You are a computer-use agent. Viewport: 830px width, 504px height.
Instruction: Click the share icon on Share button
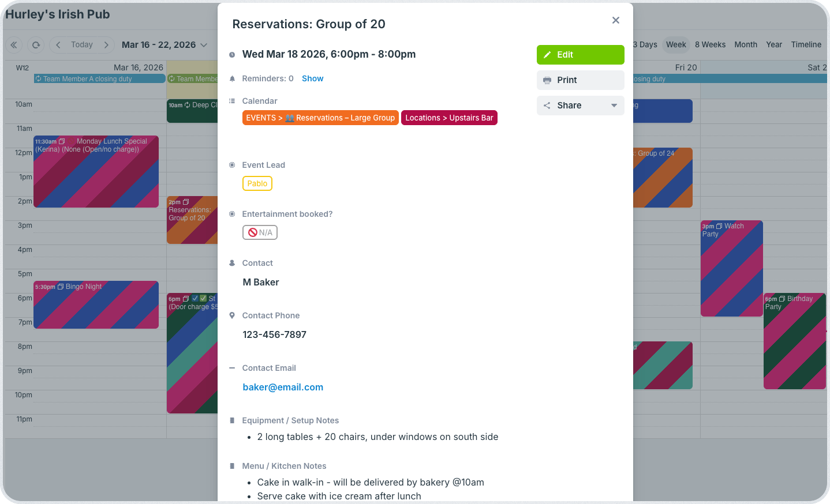click(x=547, y=106)
